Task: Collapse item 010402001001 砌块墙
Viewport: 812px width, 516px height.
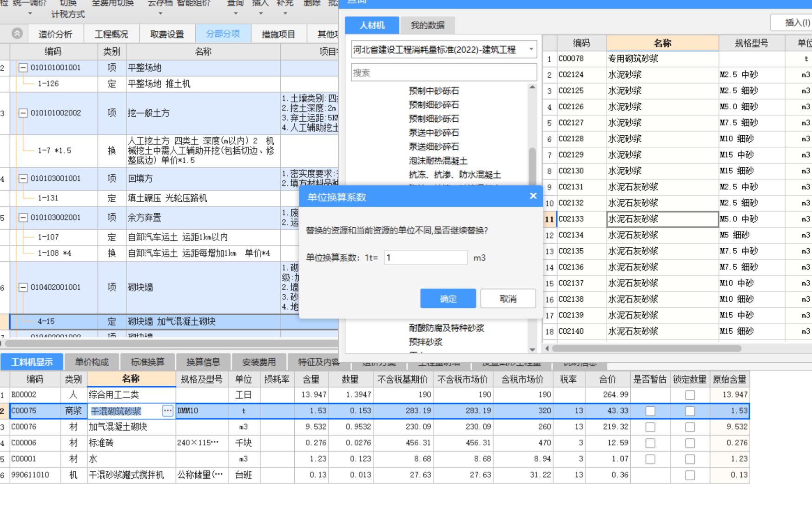Action: tap(23, 287)
